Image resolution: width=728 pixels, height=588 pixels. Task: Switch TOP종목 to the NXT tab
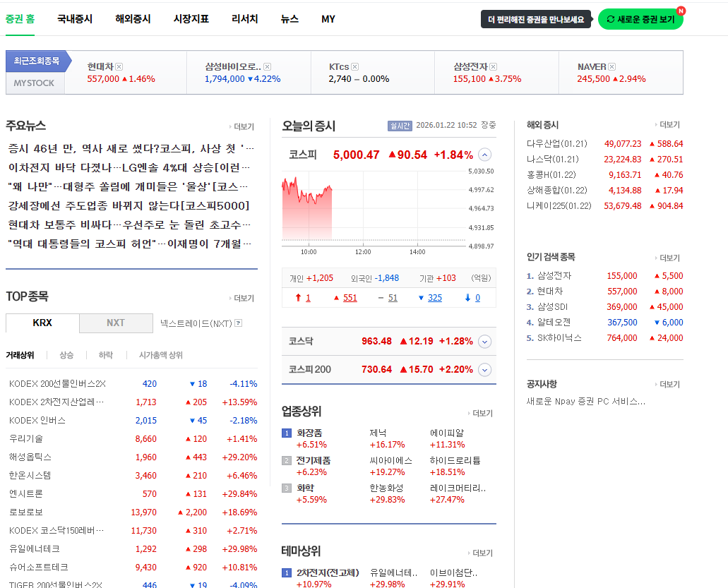point(116,323)
